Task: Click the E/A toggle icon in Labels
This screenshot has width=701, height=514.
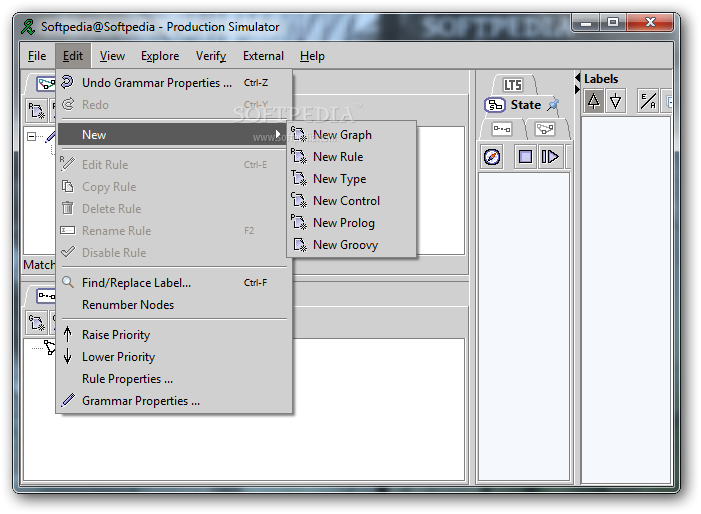Action: coord(648,101)
